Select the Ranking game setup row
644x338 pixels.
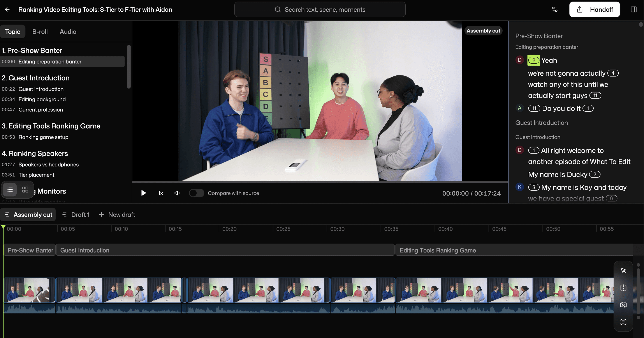(62, 137)
